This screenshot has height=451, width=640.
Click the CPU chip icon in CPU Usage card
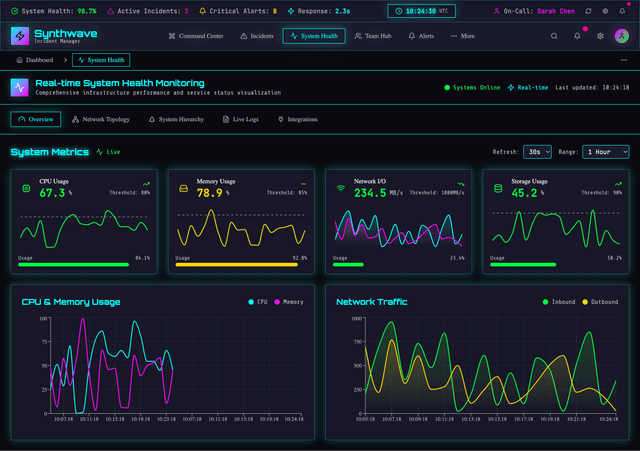pyautogui.click(x=26, y=188)
